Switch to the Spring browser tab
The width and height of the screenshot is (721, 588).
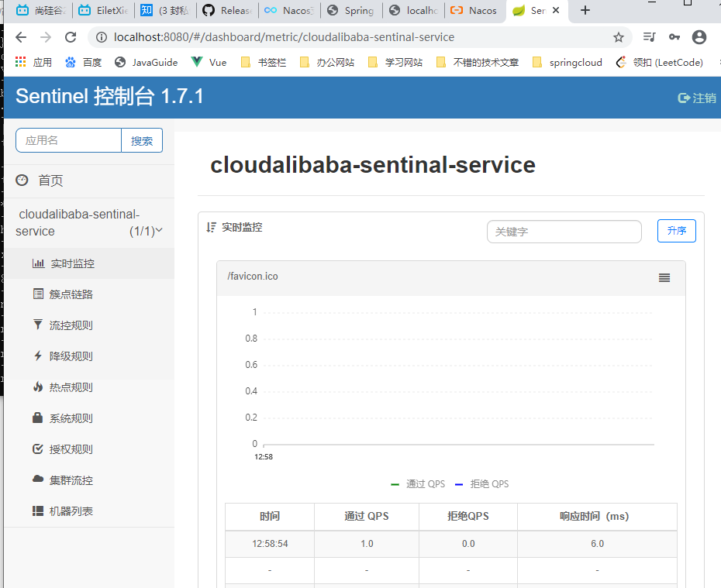(x=352, y=10)
